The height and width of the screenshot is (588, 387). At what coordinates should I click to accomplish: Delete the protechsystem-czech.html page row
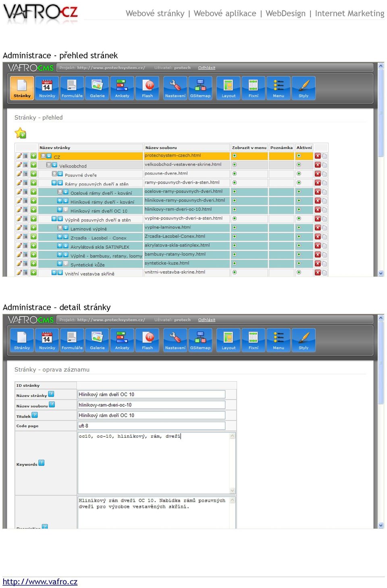318,156
